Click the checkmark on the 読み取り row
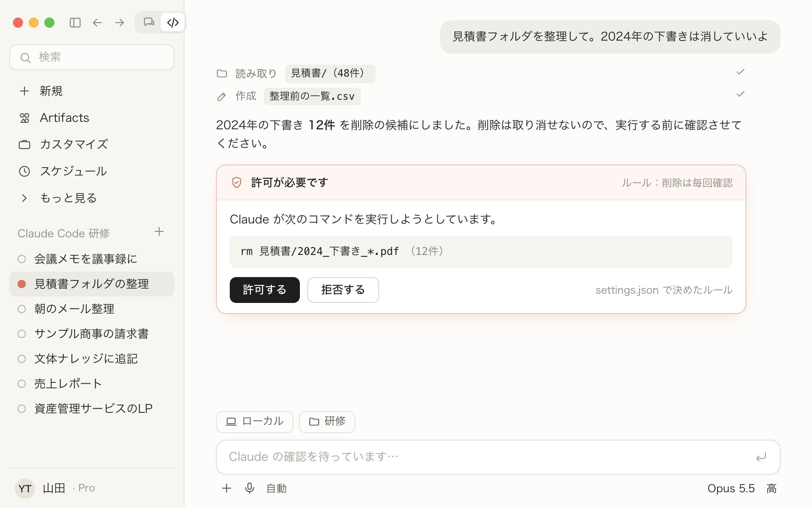The width and height of the screenshot is (812, 508). click(740, 72)
